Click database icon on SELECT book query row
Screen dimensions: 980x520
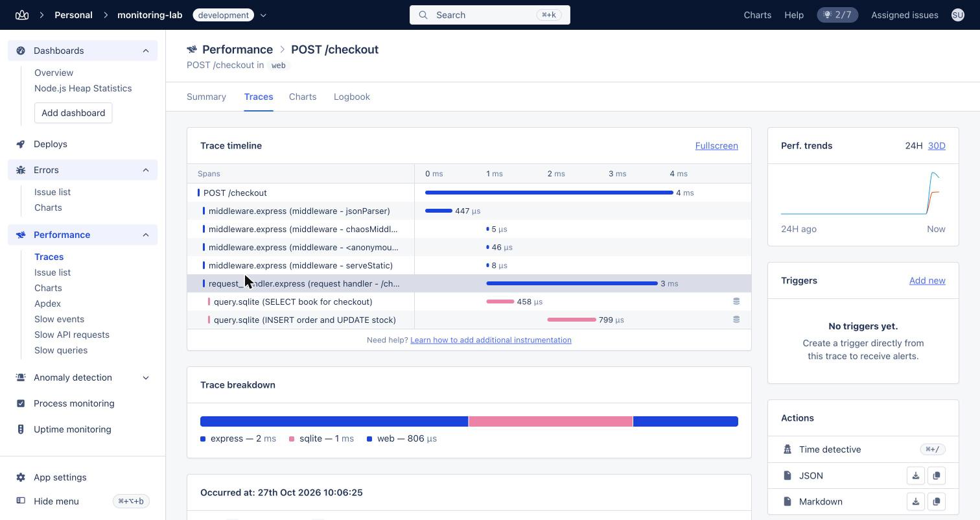coord(736,301)
